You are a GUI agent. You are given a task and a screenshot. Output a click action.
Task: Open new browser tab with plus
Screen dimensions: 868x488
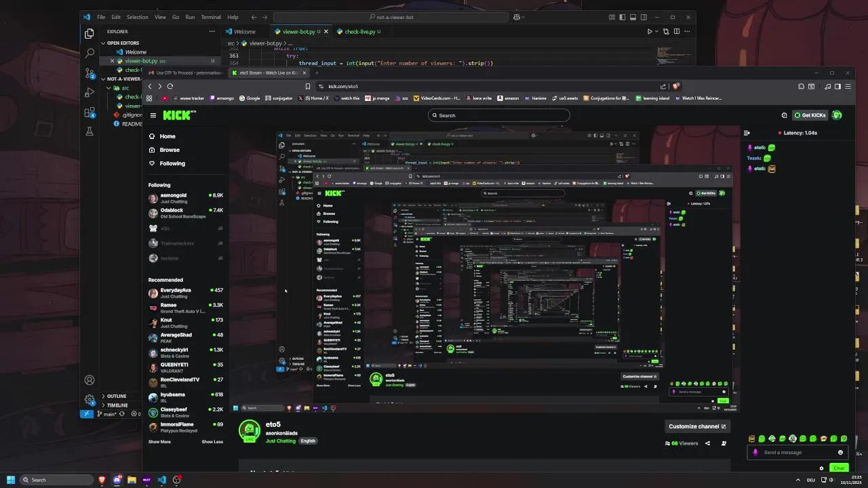[x=315, y=73]
